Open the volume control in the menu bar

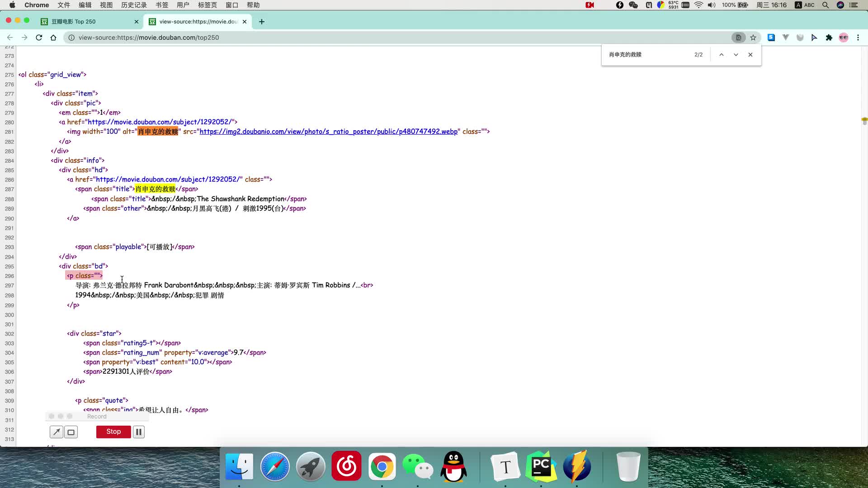(x=712, y=5)
